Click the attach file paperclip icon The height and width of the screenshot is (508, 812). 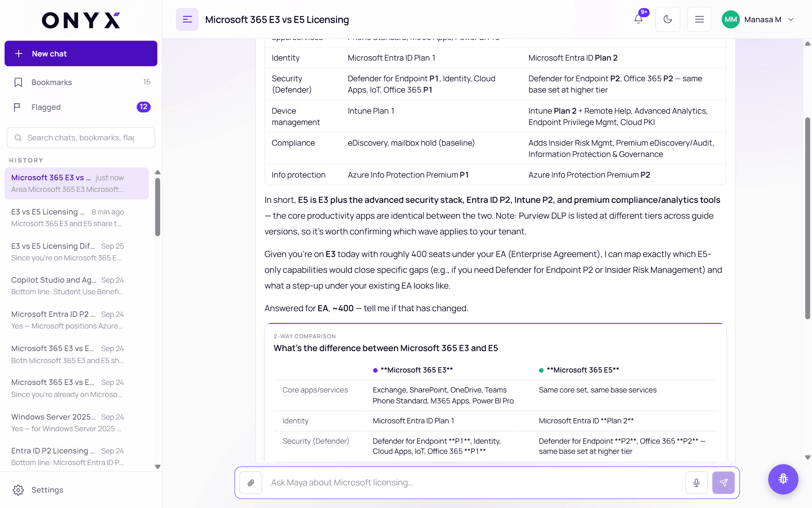point(251,483)
